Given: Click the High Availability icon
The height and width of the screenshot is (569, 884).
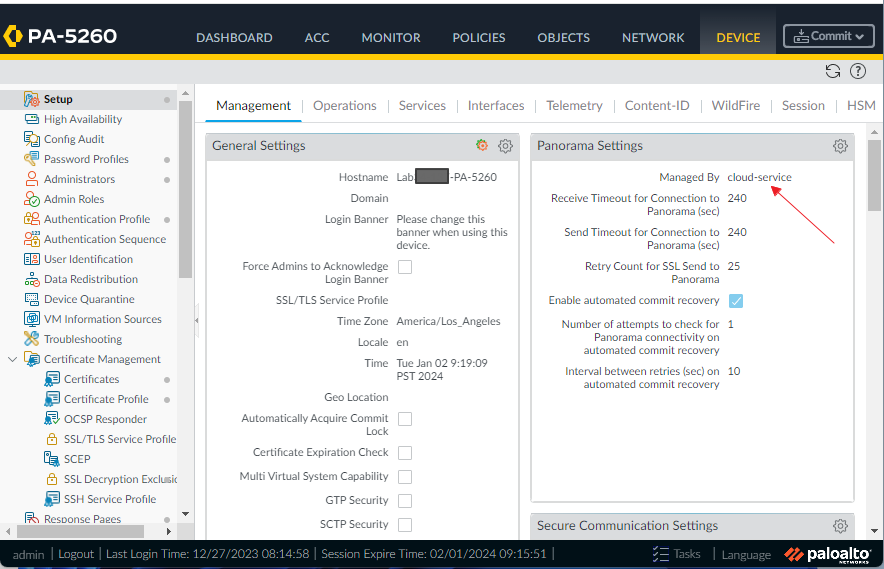Looking at the screenshot, I should tap(32, 119).
